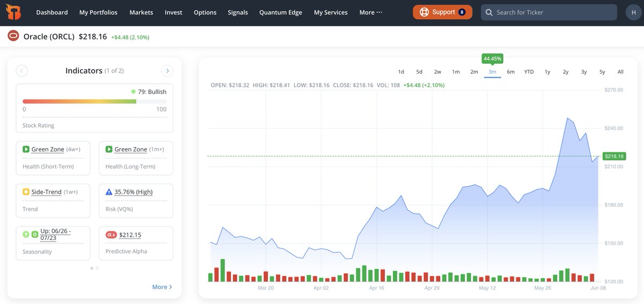The width and height of the screenshot is (644, 304).
Task: Go to previous Indicators page arrow
Action: [22, 71]
